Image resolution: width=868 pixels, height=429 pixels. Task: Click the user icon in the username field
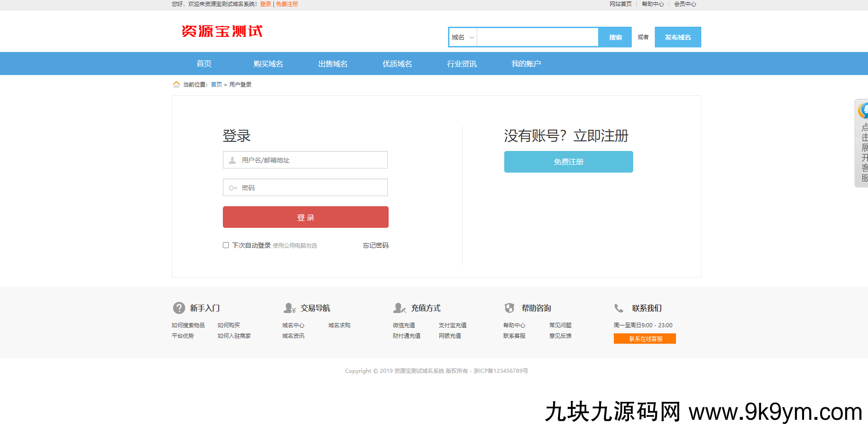tap(231, 160)
